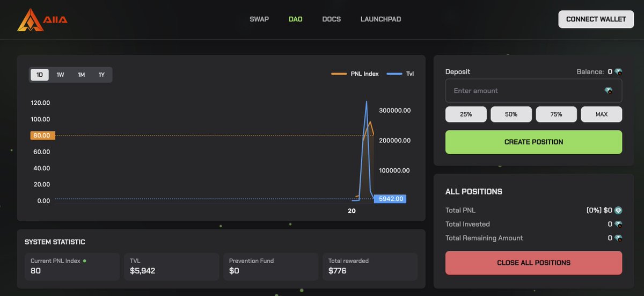
Task: Set deposit to 75%
Action: tap(556, 114)
